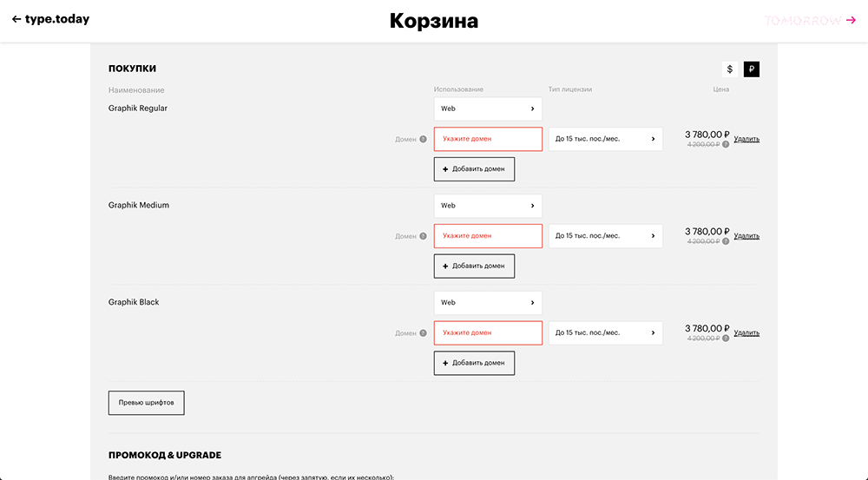
Task: Switch currency to dollars
Action: point(730,69)
